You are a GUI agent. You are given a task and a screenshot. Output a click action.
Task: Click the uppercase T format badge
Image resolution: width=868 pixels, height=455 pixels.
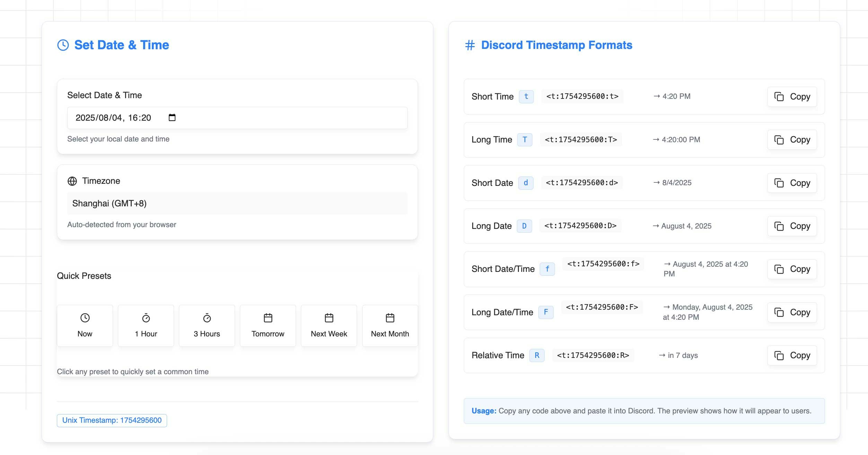[x=525, y=140]
